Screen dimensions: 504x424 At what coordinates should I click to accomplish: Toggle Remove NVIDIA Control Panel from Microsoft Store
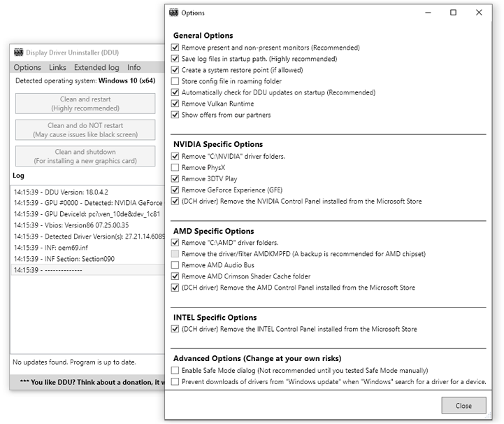tap(175, 201)
